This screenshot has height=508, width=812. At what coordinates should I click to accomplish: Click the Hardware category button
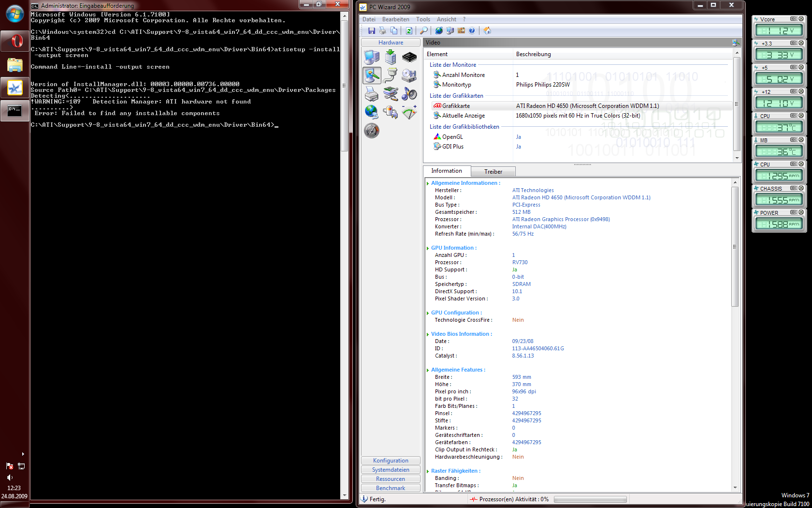coord(391,43)
